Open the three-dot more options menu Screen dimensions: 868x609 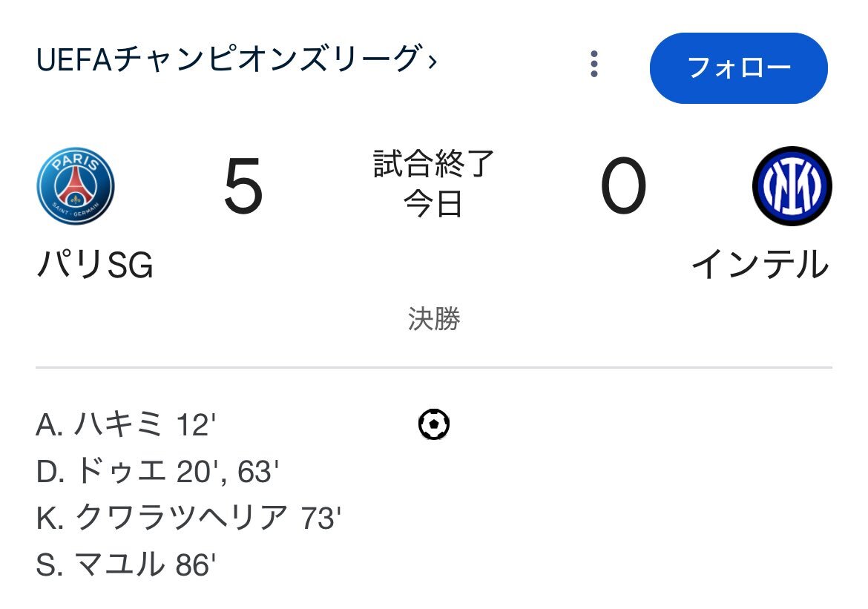[594, 65]
